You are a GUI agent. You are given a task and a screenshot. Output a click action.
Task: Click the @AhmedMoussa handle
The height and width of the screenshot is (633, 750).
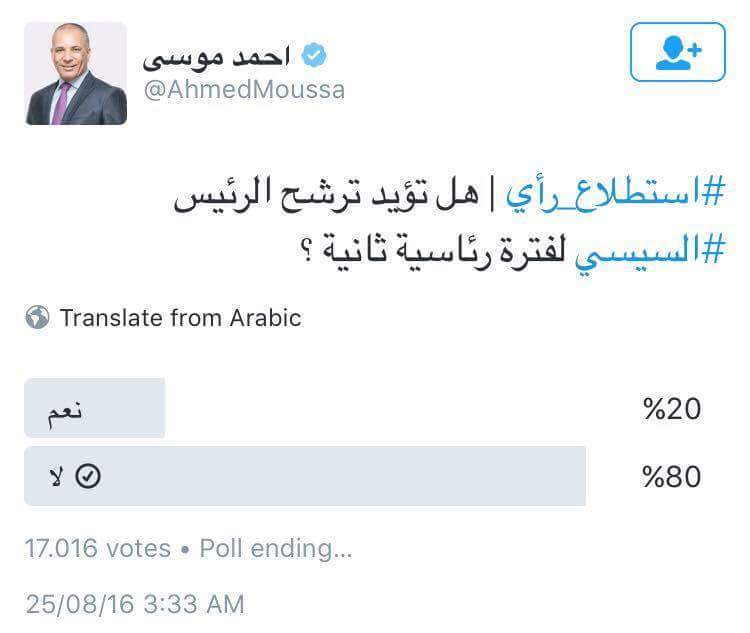coord(244,90)
